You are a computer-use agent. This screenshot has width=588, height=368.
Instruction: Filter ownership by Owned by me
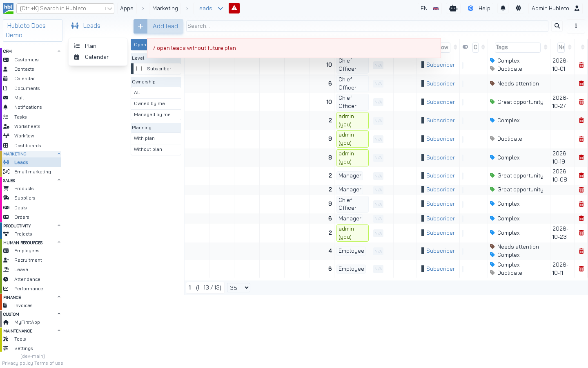(x=156, y=104)
